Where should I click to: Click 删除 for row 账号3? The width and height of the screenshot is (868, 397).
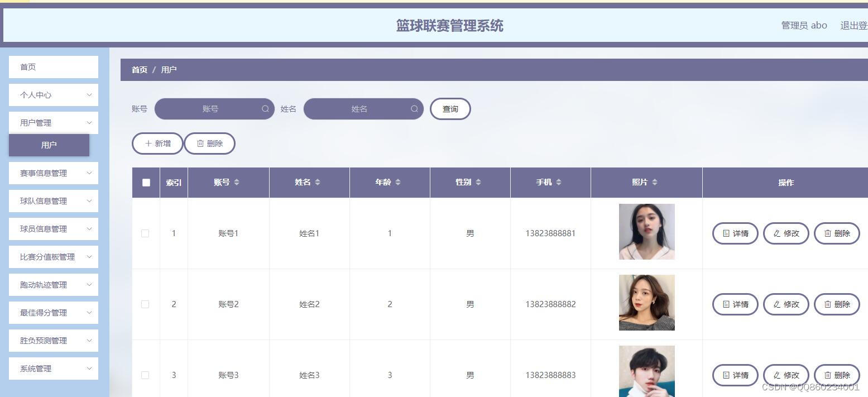click(x=837, y=375)
